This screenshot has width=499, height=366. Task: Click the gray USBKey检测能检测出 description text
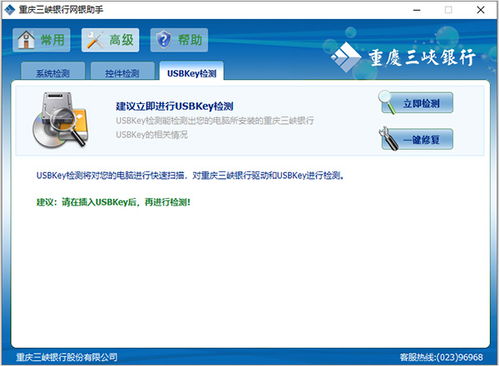pos(215,127)
